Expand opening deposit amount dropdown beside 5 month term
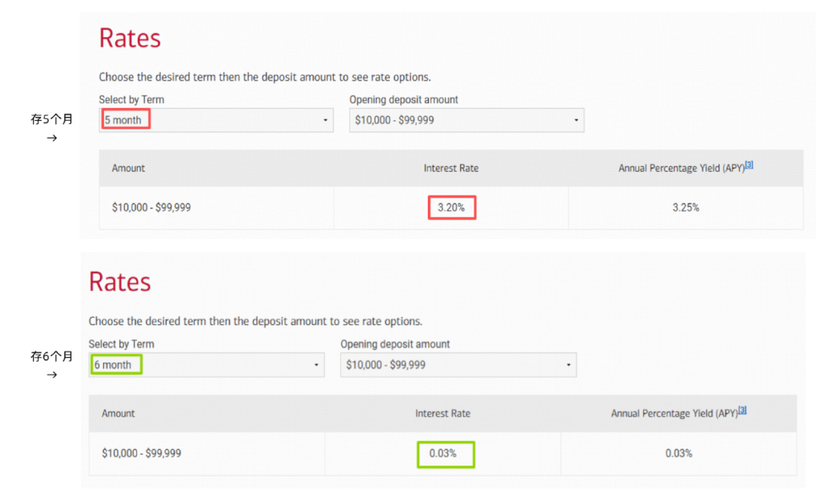The height and width of the screenshot is (504, 831). click(x=466, y=120)
